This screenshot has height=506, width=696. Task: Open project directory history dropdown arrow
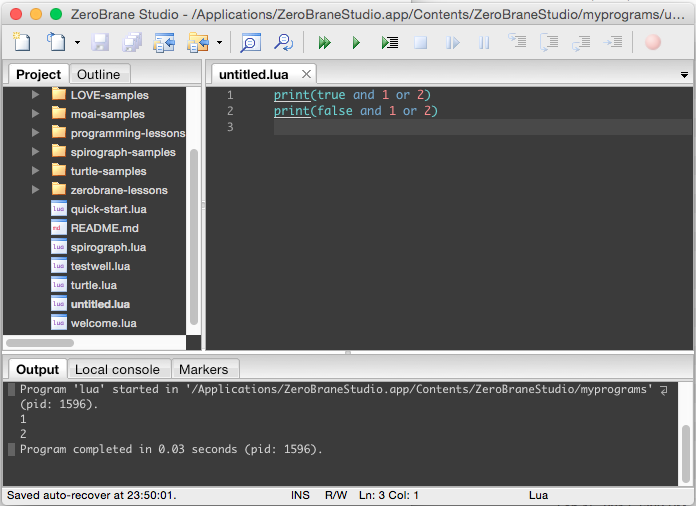pyautogui.click(x=219, y=43)
